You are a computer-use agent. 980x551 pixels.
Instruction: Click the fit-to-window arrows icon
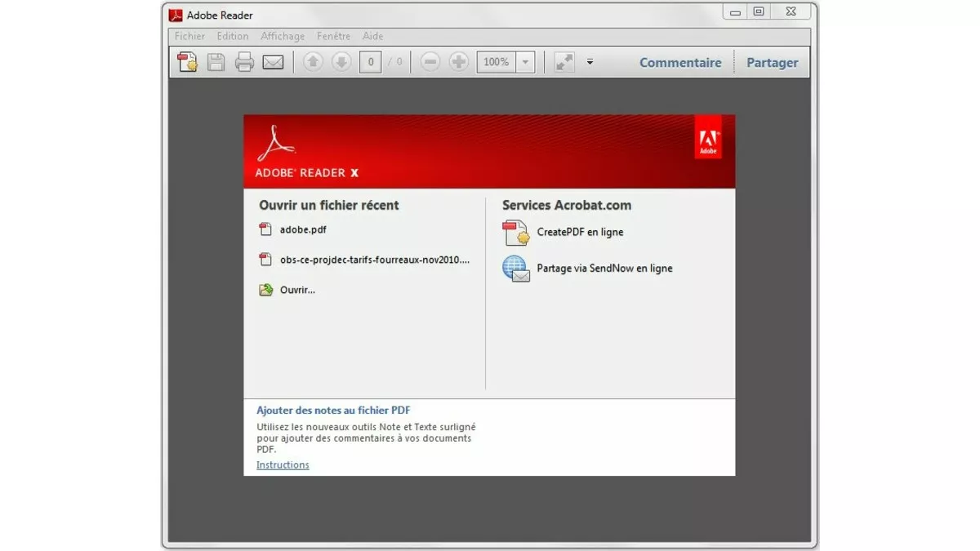coord(563,61)
